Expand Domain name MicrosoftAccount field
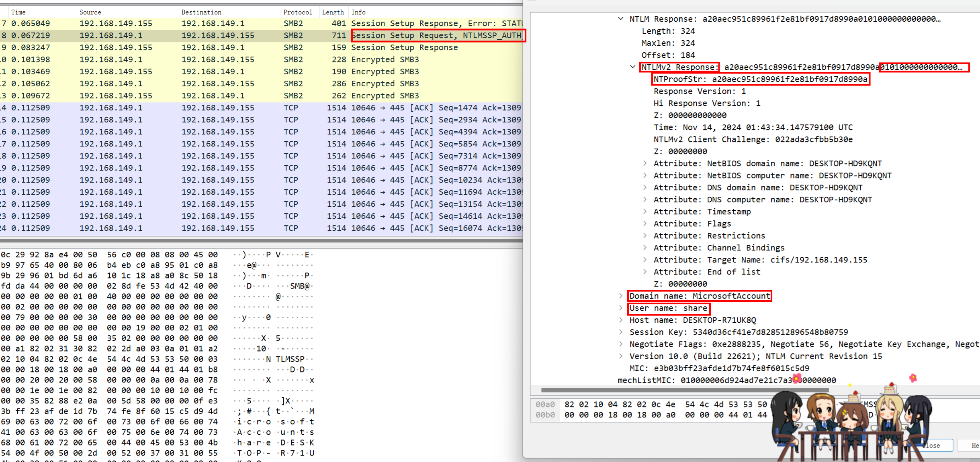 [621, 296]
